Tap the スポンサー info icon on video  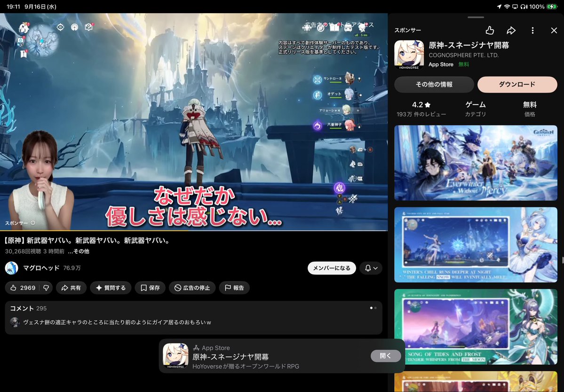point(33,223)
